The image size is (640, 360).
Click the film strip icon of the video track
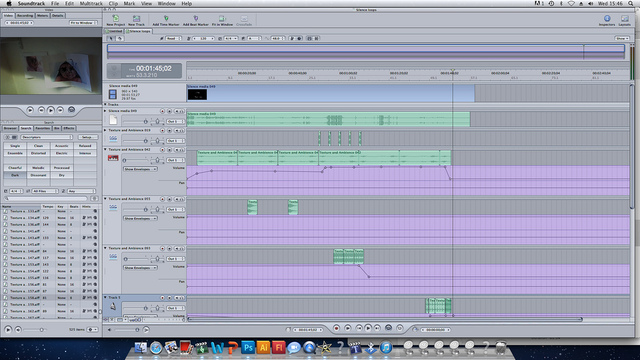pyautogui.click(x=113, y=94)
